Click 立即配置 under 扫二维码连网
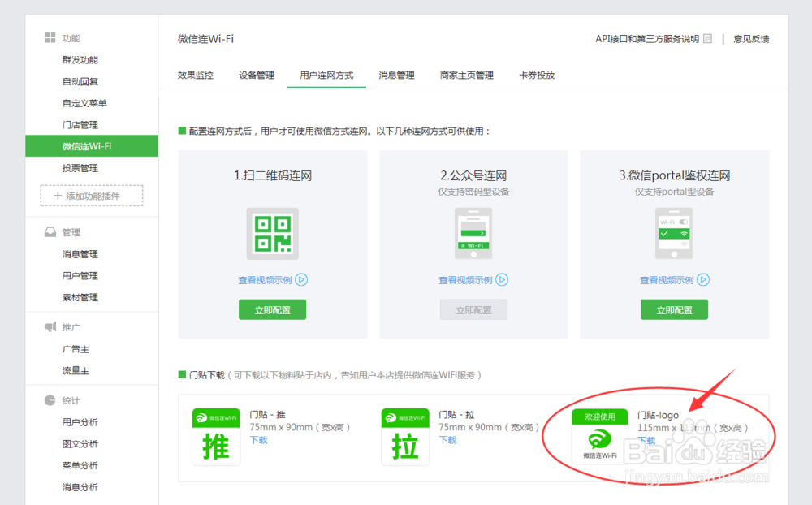This screenshot has width=812, height=505. (x=272, y=309)
